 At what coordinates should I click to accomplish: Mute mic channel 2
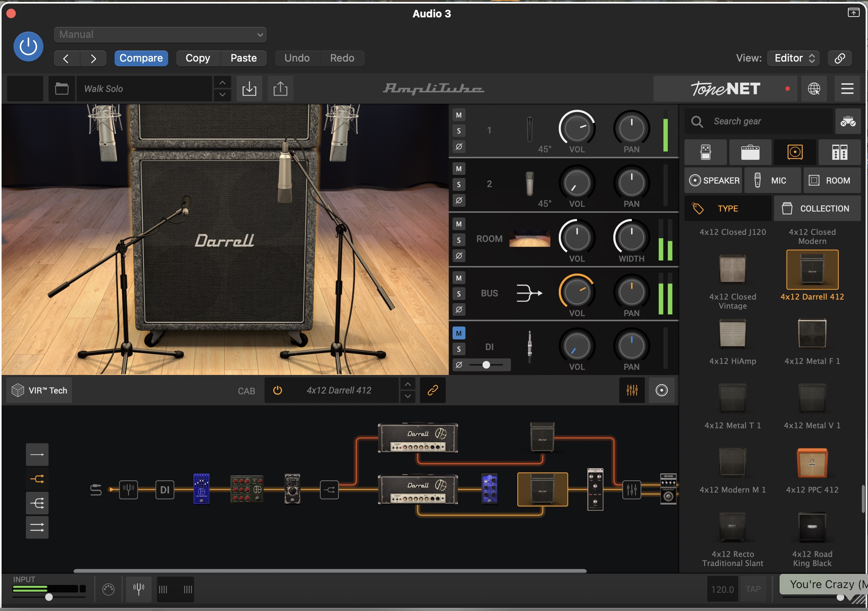(x=459, y=169)
